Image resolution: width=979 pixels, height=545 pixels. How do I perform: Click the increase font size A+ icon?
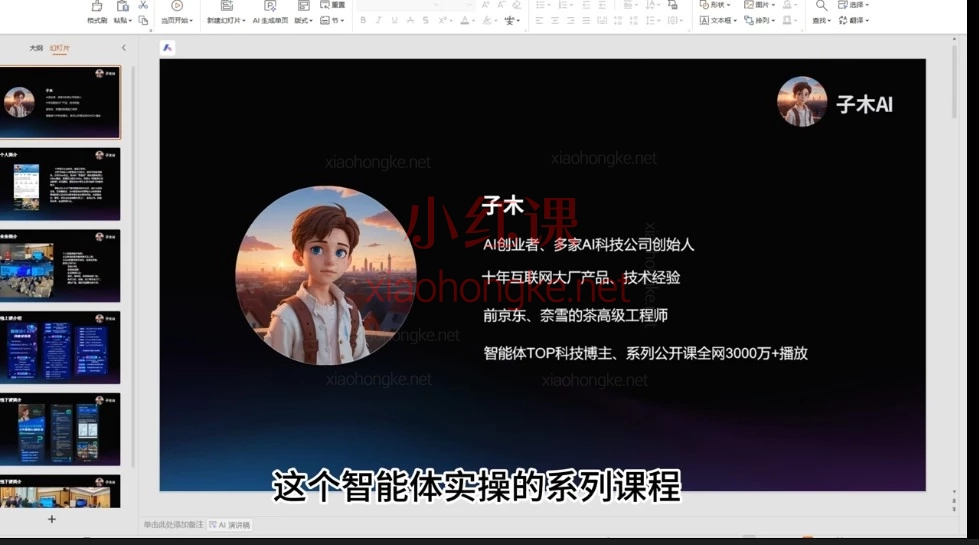click(x=485, y=5)
